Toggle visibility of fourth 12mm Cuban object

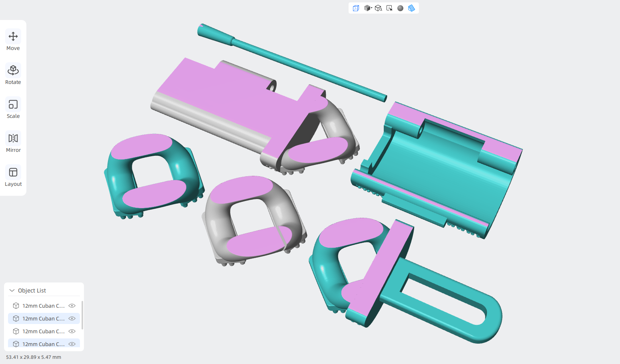[x=72, y=344]
